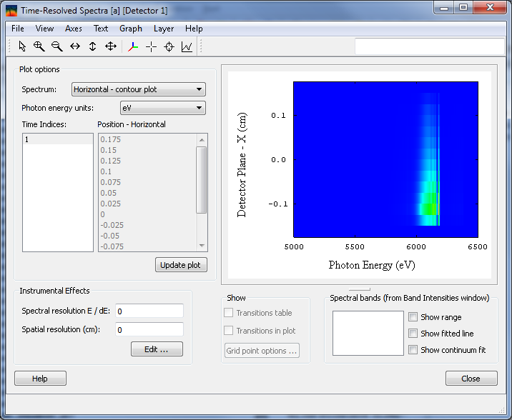Check the Show continuum fit option
The height and width of the screenshot is (420, 512).
click(x=413, y=350)
